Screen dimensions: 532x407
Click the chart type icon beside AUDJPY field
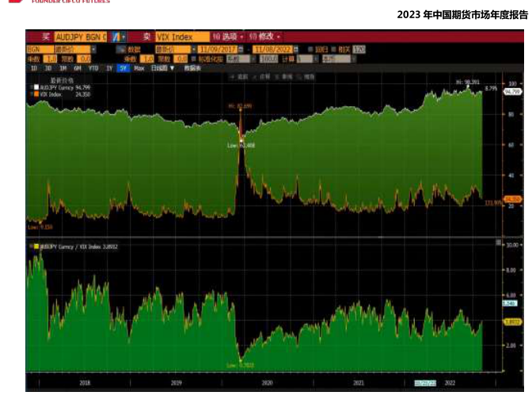117,37
